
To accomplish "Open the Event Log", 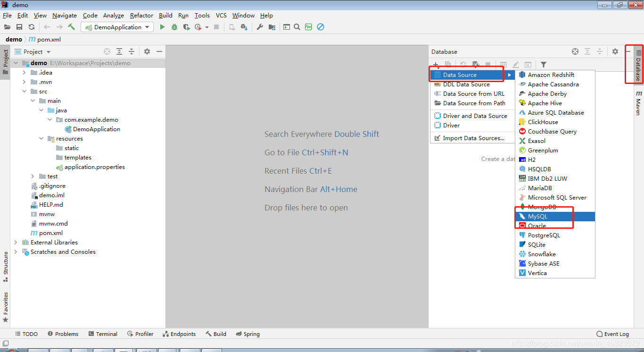I will 612,334.
